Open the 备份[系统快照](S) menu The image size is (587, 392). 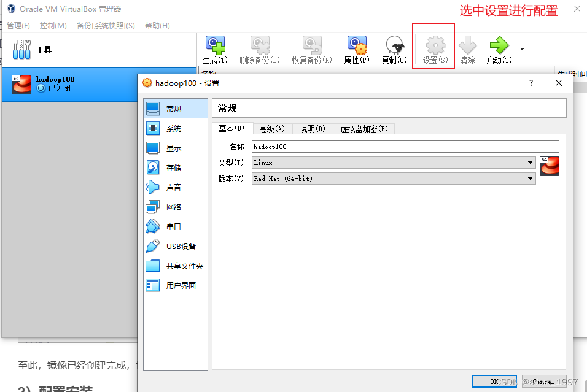click(x=106, y=25)
